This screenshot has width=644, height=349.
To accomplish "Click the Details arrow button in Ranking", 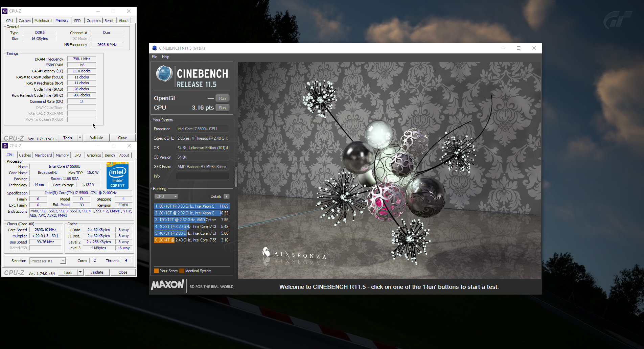I will (227, 196).
